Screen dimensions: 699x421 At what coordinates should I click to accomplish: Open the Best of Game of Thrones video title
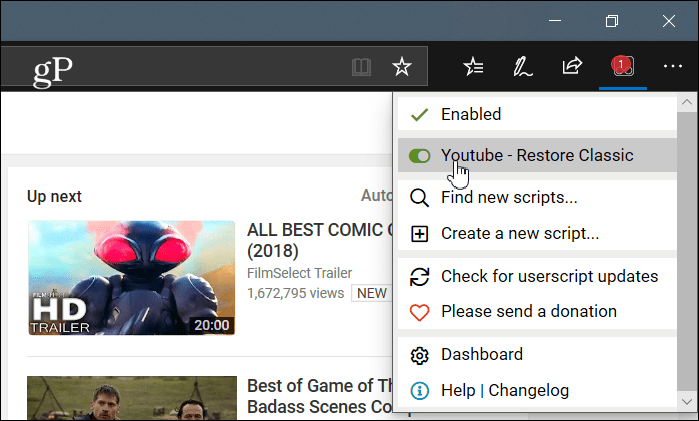pos(320,396)
